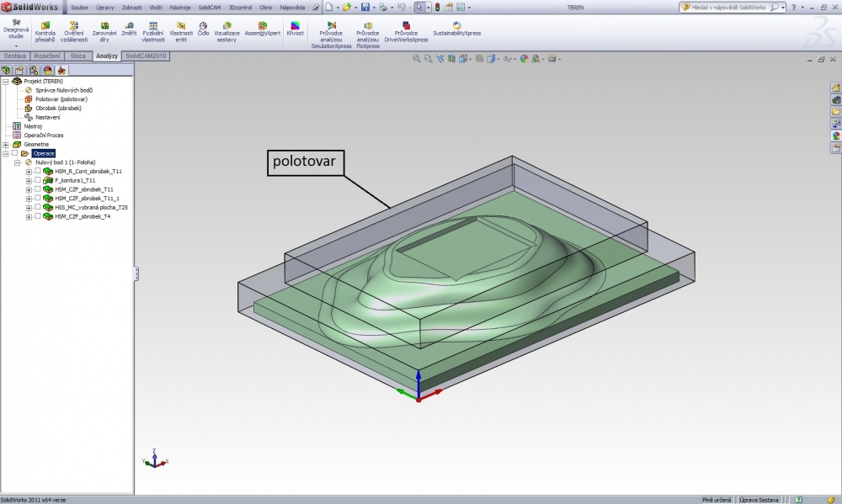The width and height of the screenshot is (842, 504).
Task: Open the Save button dropdown arrow
Action: [374, 8]
